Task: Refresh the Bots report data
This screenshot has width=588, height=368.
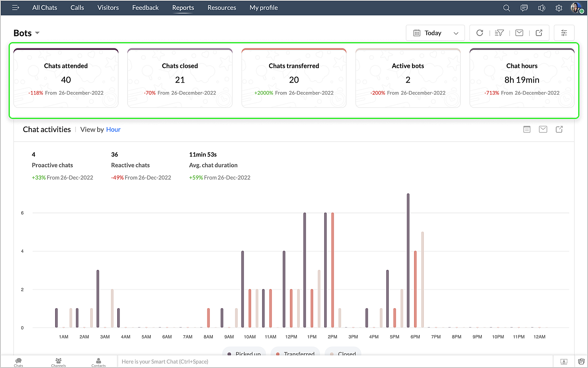Action: pos(480,33)
